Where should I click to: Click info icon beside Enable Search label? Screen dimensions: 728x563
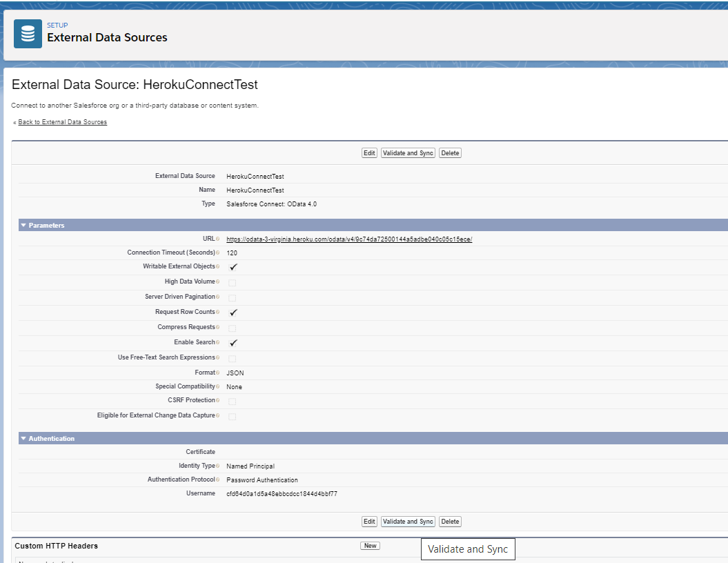[218, 343]
